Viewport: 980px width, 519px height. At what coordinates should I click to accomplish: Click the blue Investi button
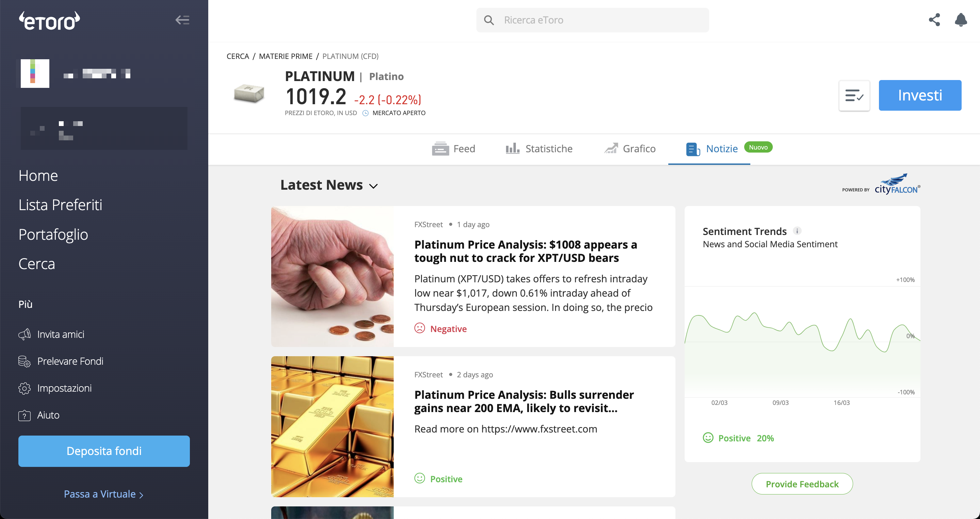tap(920, 96)
